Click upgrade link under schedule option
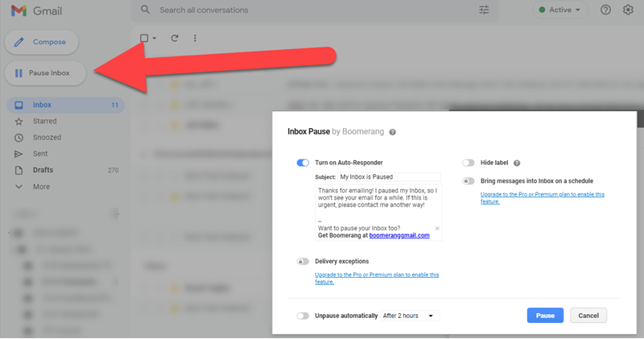This screenshot has height=339, width=644. [542, 197]
